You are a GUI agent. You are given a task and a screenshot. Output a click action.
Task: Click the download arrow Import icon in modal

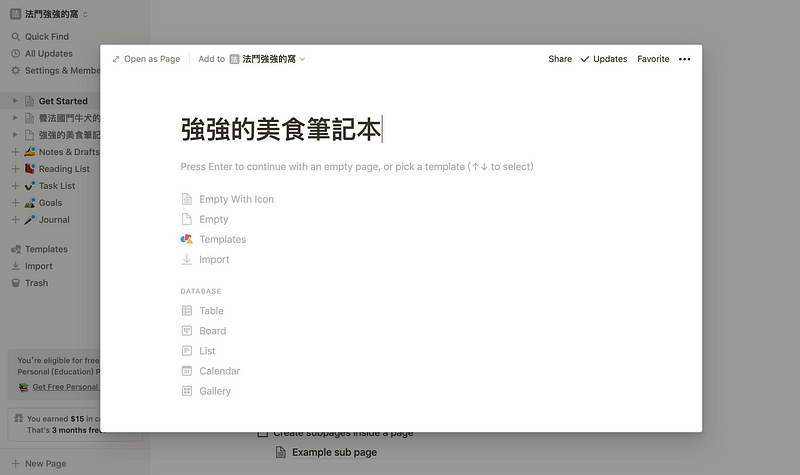[x=187, y=259]
